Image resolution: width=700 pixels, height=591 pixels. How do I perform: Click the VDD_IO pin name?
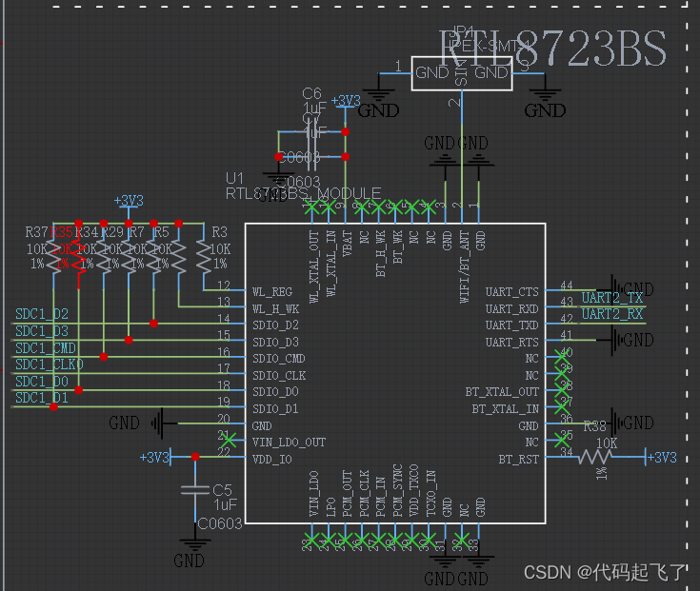tap(271, 460)
